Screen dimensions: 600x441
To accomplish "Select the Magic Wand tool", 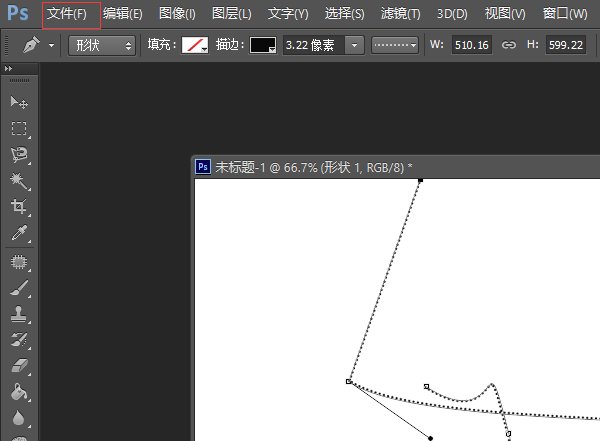I will [x=19, y=181].
